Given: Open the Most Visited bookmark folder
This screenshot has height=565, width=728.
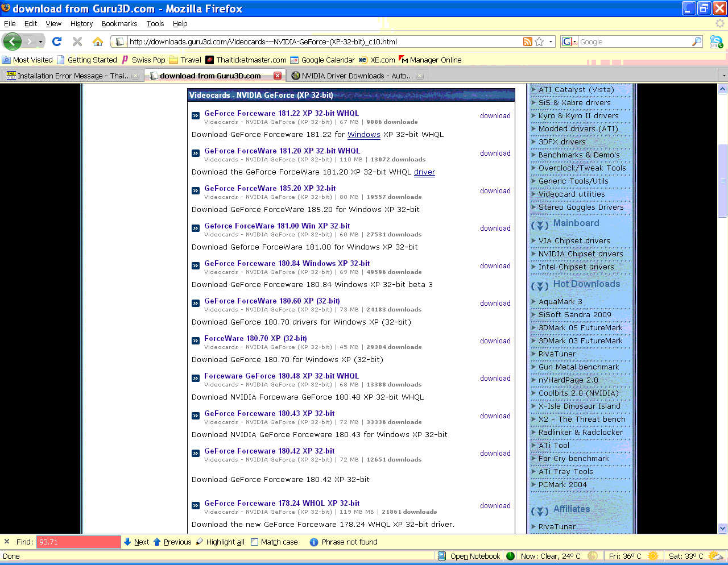Looking at the screenshot, I should (27, 60).
